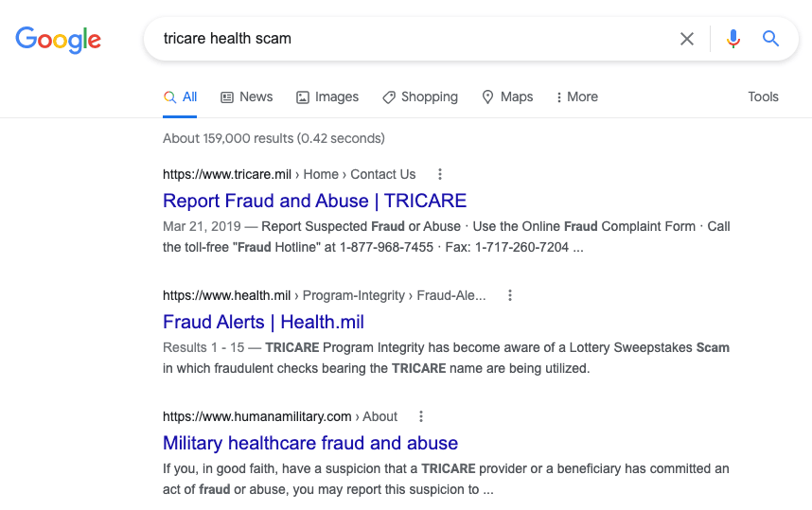Open the search Tools options
Viewport: 812px width, 510px height.
pos(763,97)
